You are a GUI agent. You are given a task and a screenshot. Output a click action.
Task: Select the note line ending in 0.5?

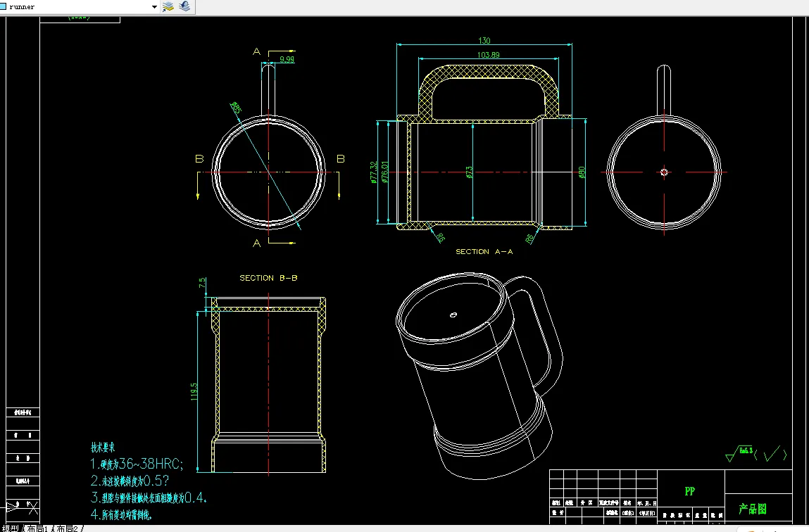130,481
